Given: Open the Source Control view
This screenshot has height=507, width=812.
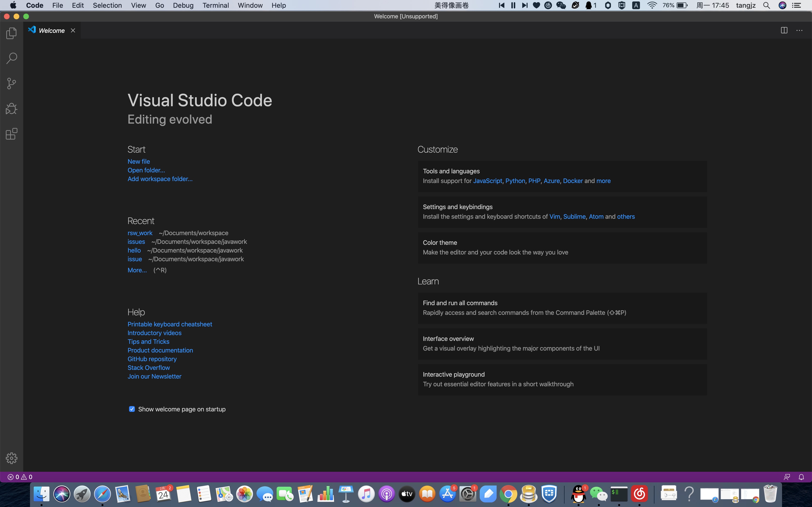Looking at the screenshot, I should point(11,84).
